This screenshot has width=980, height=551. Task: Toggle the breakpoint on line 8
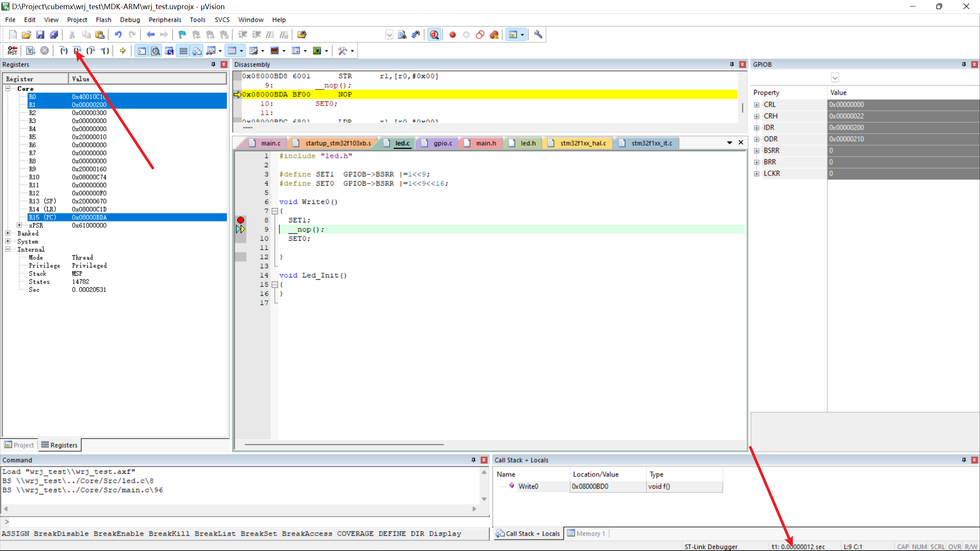[x=240, y=220]
